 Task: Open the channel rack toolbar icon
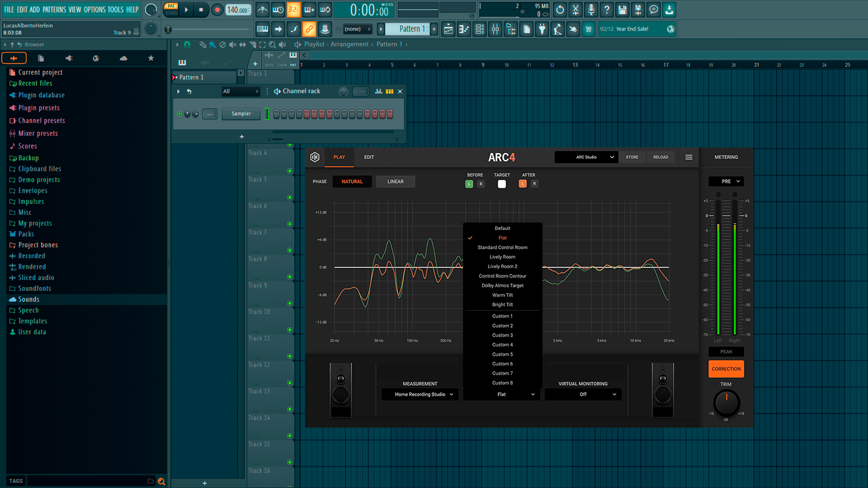tap(480, 29)
